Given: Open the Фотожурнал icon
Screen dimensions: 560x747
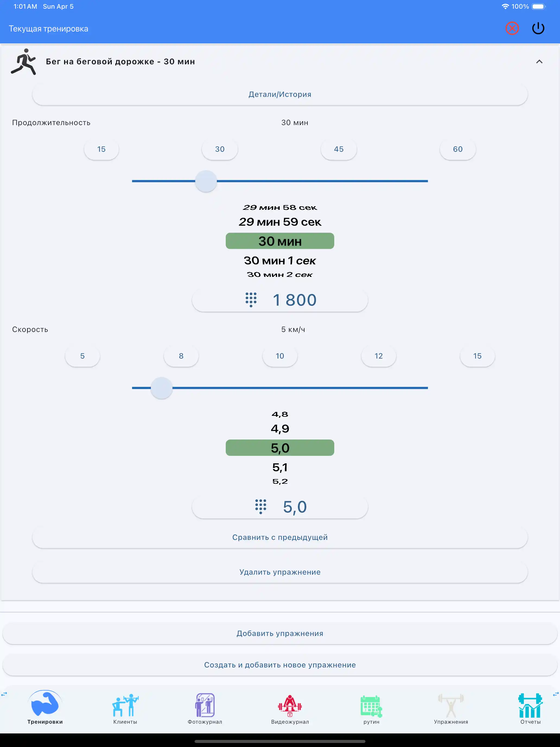Looking at the screenshot, I should point(204,705).
